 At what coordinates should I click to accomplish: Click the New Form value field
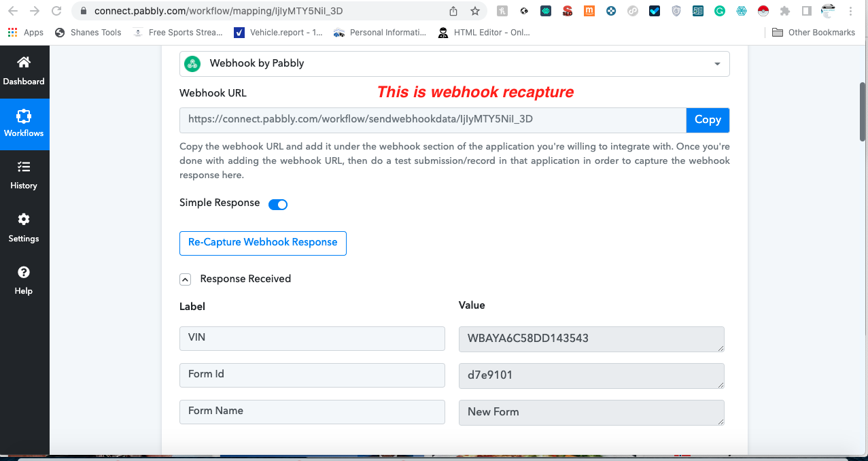pyautogui.click(x=591, y=413)
